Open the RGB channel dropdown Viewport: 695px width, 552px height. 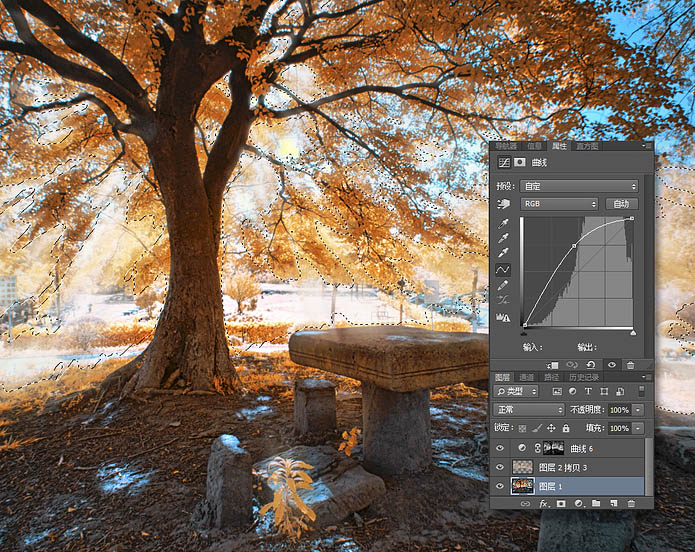click(x=559, y=203)
